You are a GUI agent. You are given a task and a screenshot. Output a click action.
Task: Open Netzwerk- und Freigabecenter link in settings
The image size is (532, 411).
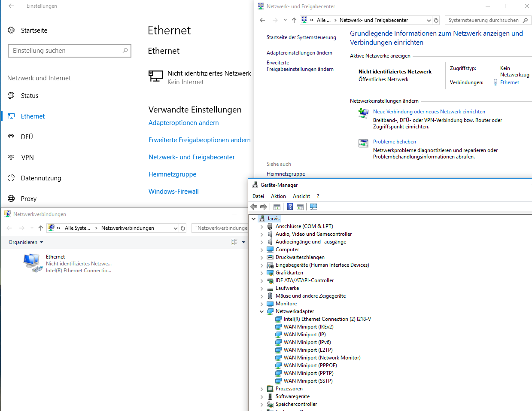coord(192,157)
